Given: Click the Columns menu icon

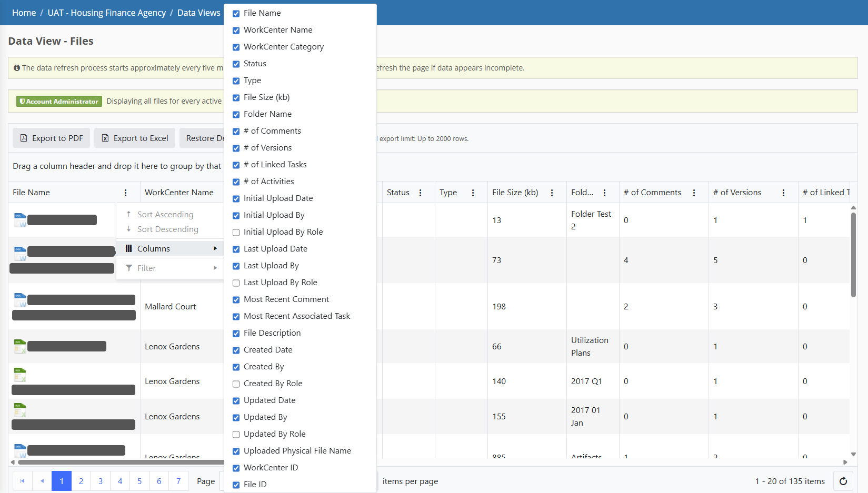Looking at the screenshot, I should (x=128, y=248).
